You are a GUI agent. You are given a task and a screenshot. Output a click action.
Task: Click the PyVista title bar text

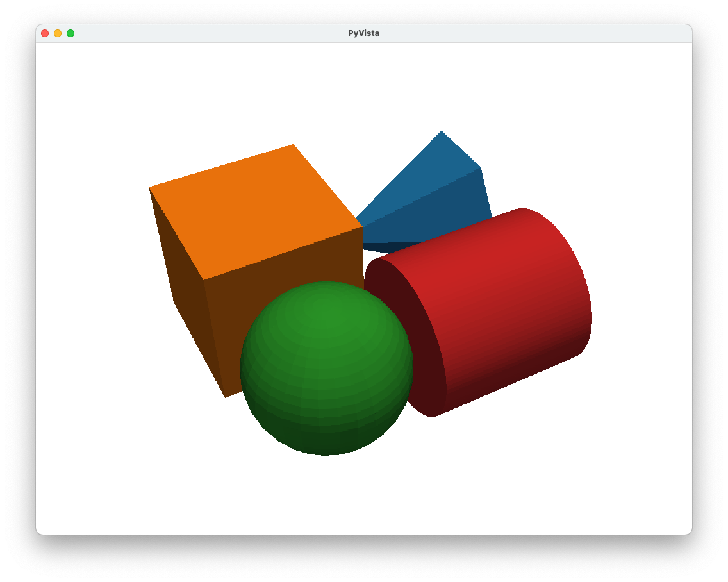tap(363, 33)
